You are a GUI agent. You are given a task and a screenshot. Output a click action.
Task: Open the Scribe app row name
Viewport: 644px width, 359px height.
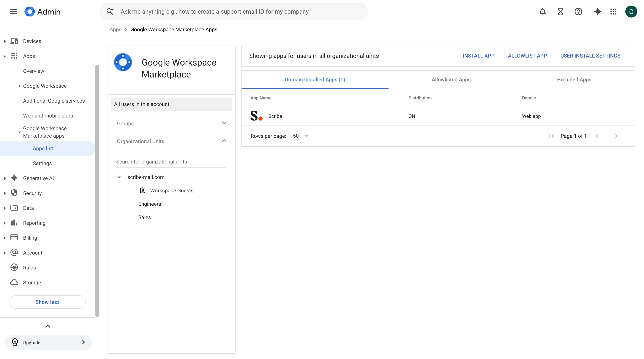point(275,116)
